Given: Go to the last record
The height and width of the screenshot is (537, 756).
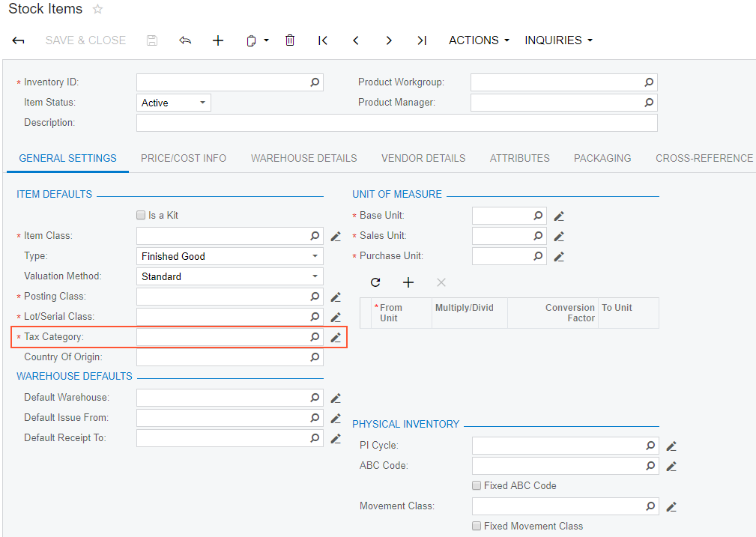Looking at the screenshot, I should pyautogui.click(x=422, y=40).
